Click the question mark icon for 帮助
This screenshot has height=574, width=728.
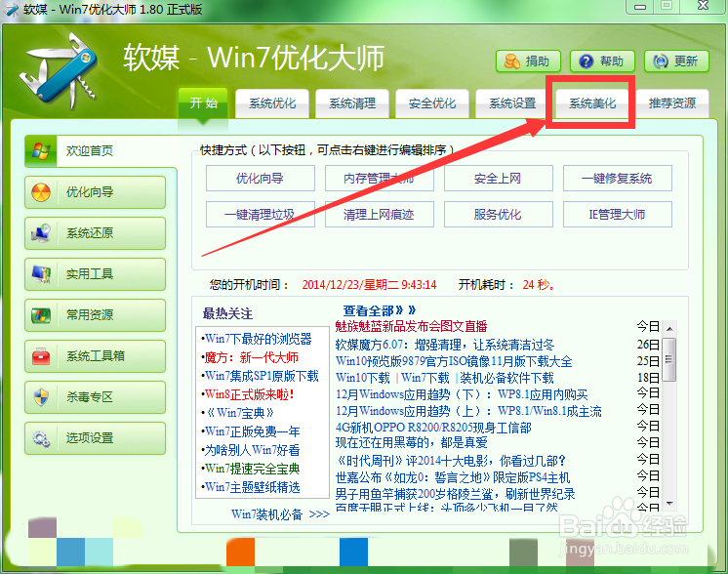pyautogui.click(x=586, y=61)
